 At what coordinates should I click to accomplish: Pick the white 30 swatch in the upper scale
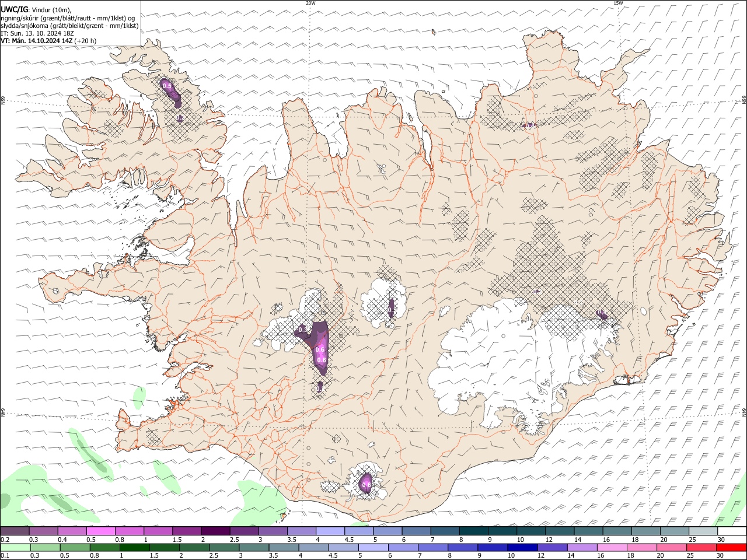coord(732,531)
